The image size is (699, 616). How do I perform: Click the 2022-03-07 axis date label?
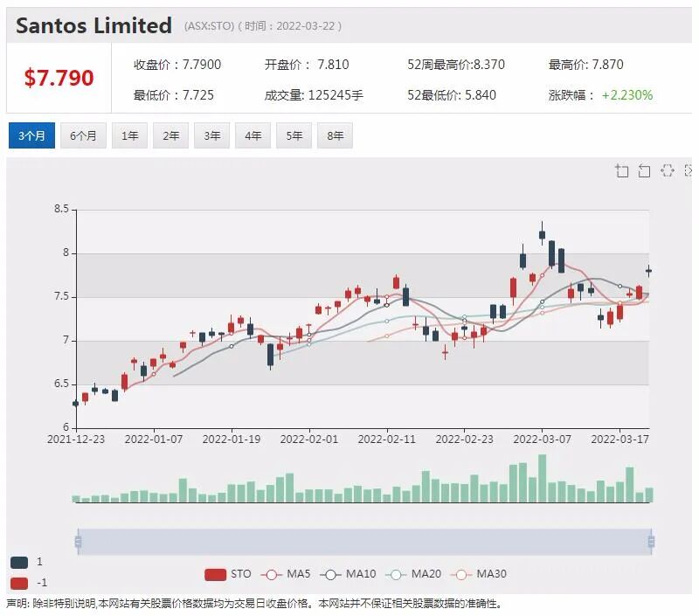542,439
